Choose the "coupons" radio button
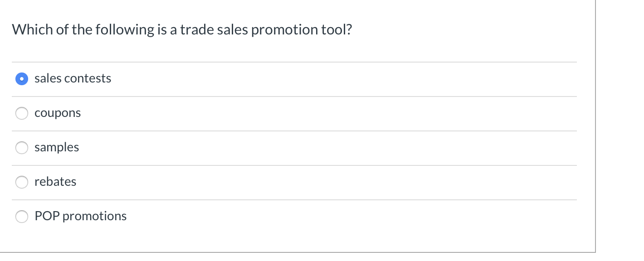 coord(22,113)
